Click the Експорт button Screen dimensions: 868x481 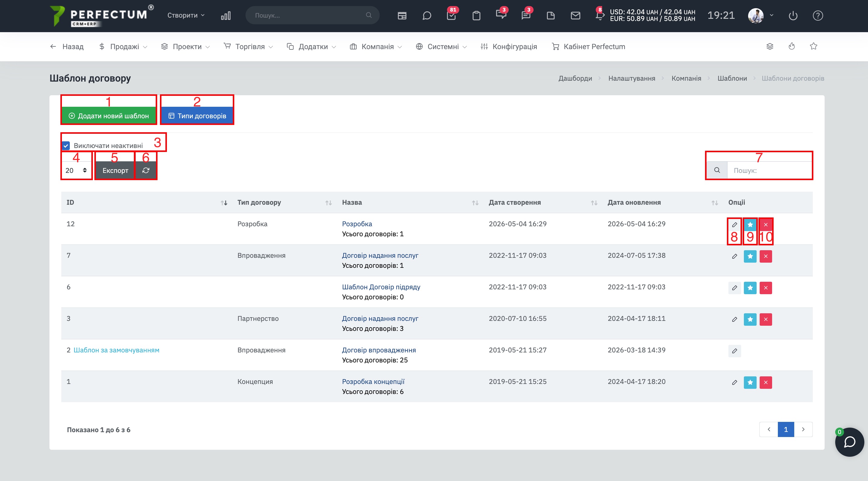[115, 170]
